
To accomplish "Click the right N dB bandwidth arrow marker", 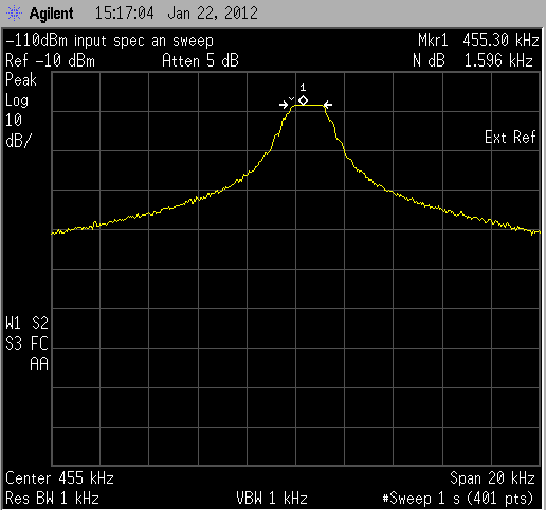I will click(328, 104).
